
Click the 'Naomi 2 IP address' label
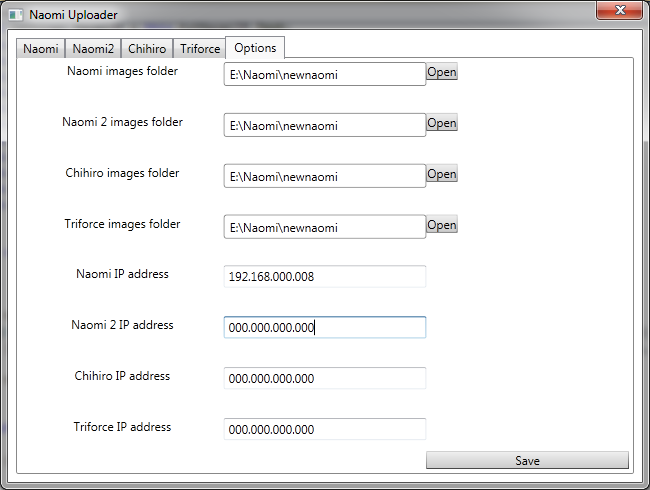122,325
